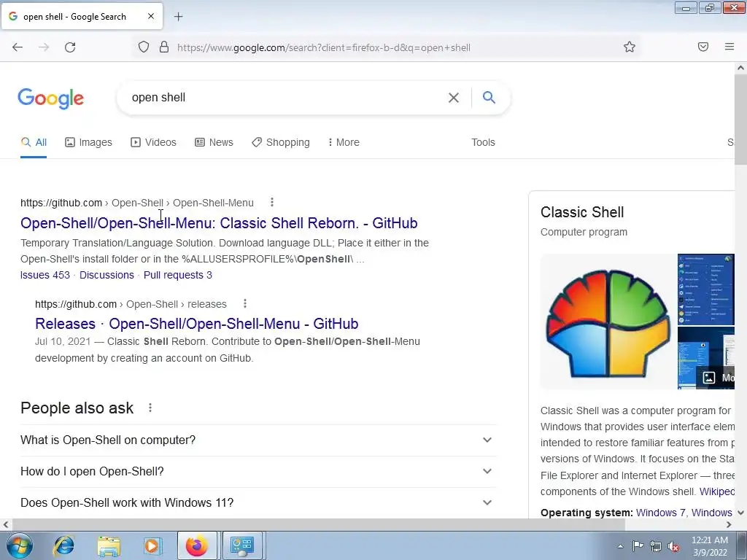Open the Releases Open-Shell-Menu GitHub link
747x560 pixels.
pyautogui.click(x=197, y=324)
